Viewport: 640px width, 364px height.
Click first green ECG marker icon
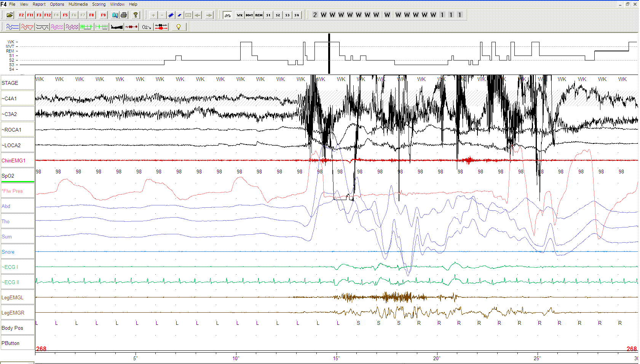pos(86,27)
